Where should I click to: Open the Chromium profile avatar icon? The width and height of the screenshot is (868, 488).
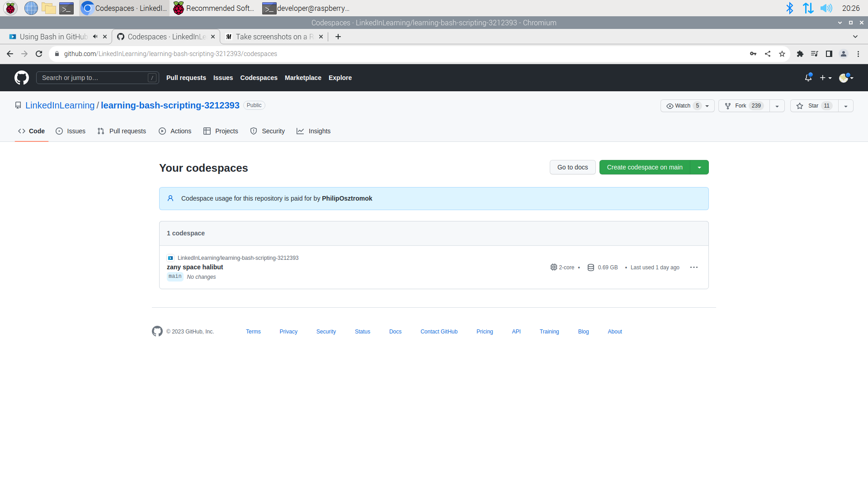coord(844,54)
